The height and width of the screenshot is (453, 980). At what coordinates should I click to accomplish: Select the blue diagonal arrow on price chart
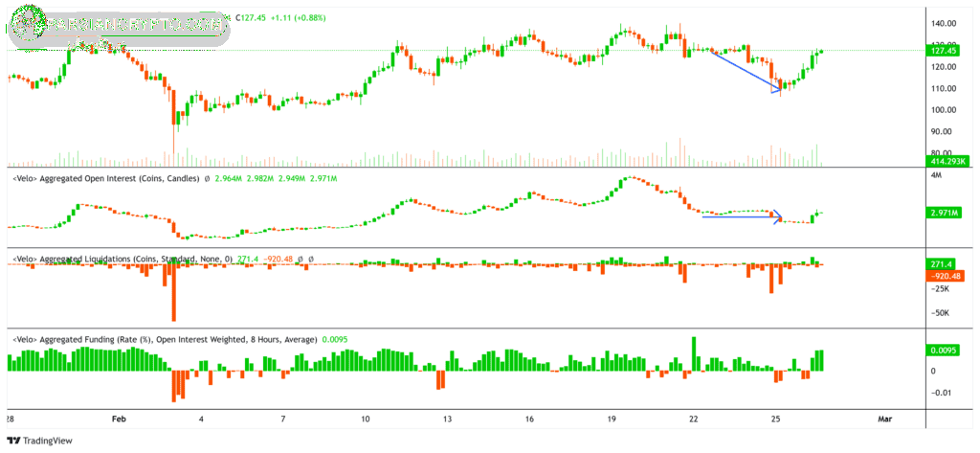745,71
